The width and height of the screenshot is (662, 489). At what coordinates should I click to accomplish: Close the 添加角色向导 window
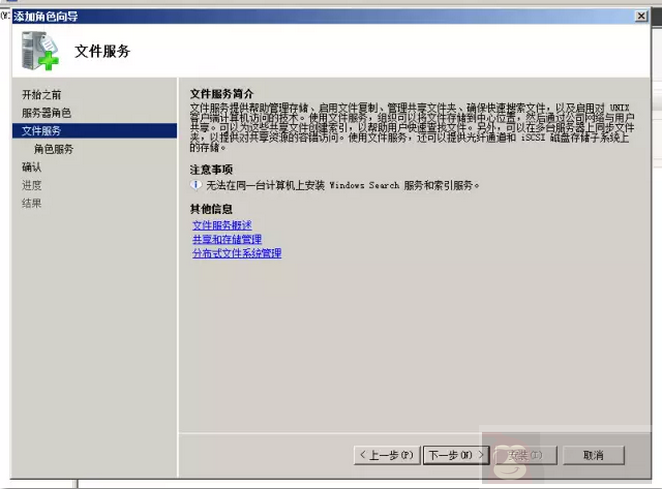click(x=641, y=16)
